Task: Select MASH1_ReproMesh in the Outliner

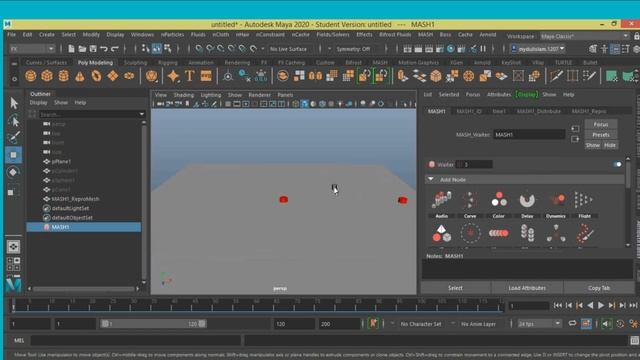Action: 75,199
